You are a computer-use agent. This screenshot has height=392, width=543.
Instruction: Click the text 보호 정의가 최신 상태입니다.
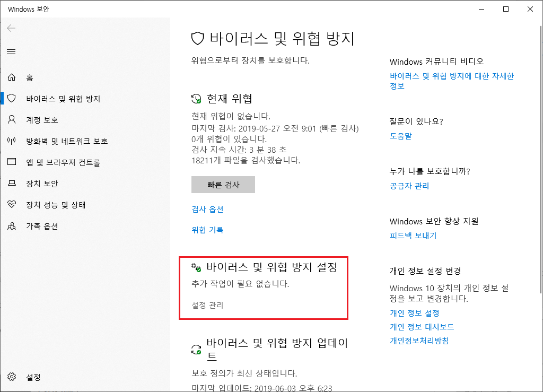[244, 373]
